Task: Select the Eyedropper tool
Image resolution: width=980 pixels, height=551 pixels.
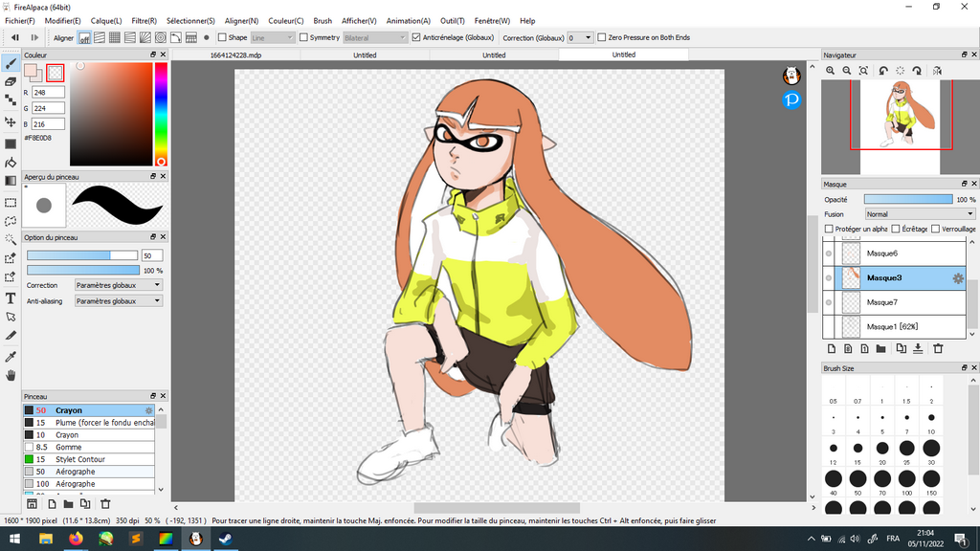Action: click(11, 357)
